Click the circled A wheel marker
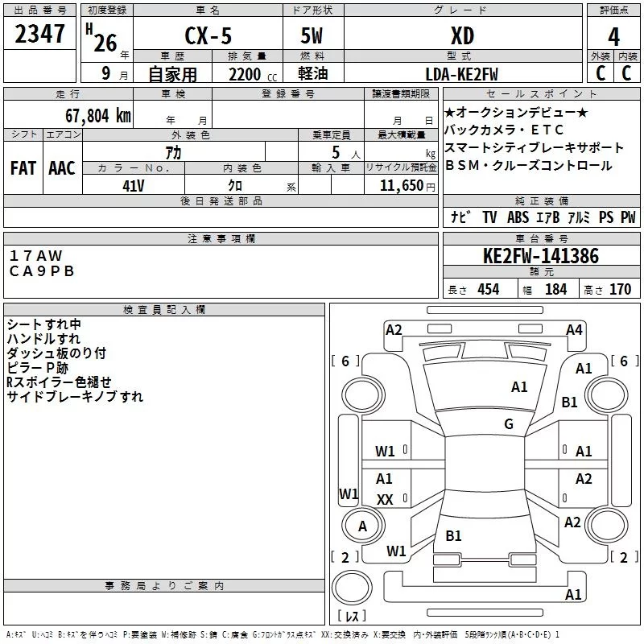Screen dimensions: 644x644 pos(362,526)
